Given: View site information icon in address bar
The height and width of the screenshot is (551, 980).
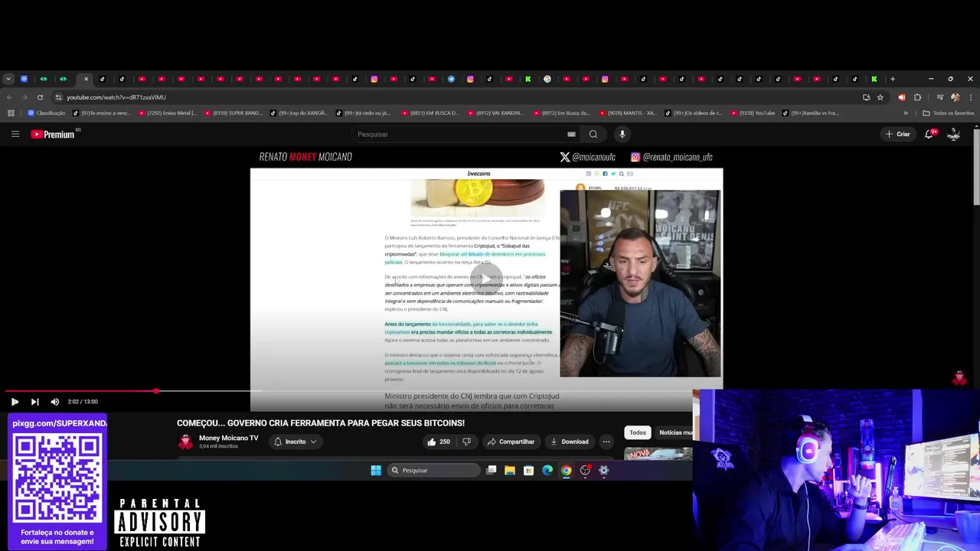Looking at the screenshot, I should (x=58, y=97).
